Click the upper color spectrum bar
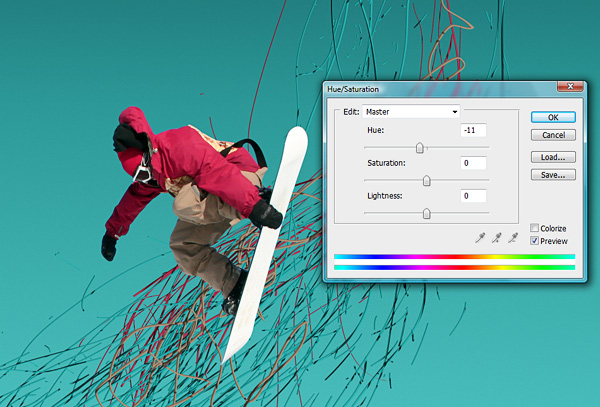The width and height of the screenshot is (600, 407). 454,257
